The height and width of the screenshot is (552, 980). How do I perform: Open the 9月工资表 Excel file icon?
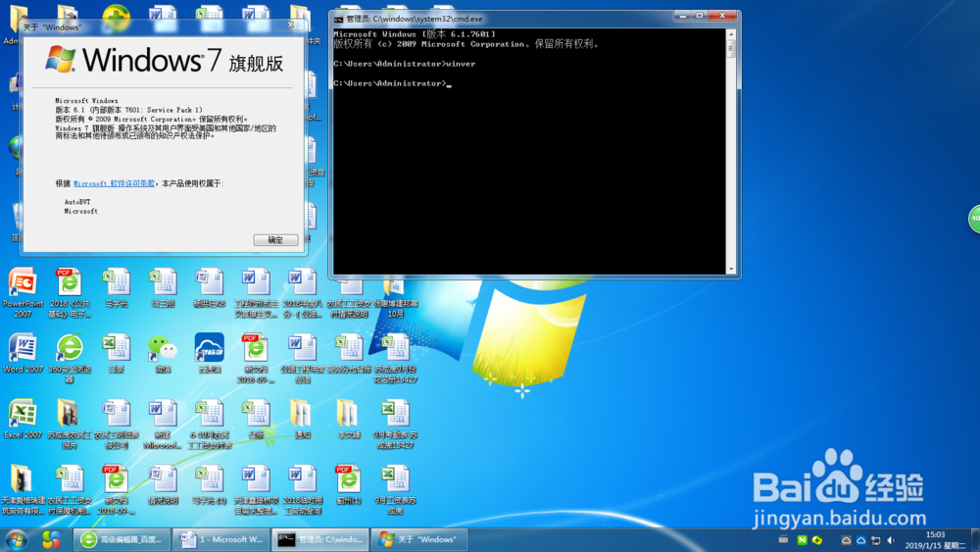coord(395,489)
